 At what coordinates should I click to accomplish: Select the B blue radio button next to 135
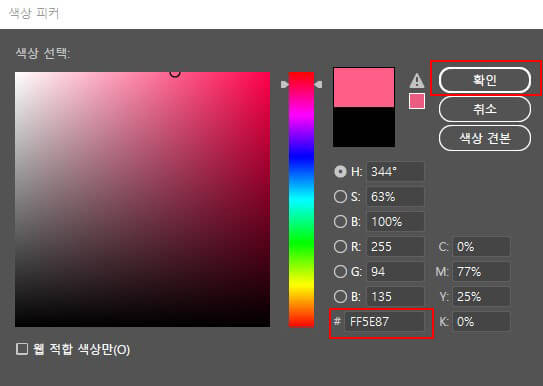(x=340, y=296)
